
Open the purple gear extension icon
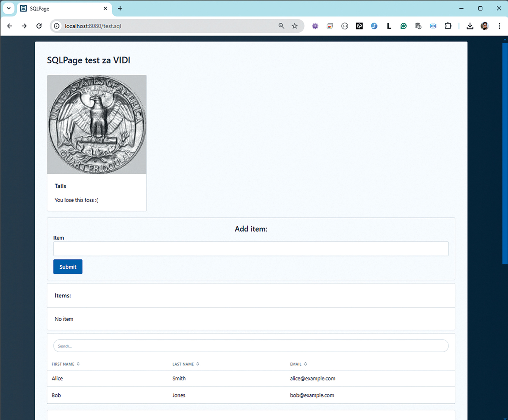tap(315, 26)
